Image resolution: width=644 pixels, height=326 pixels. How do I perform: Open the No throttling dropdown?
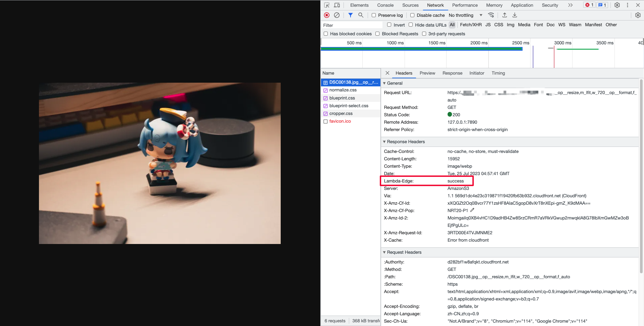point(465,15)
